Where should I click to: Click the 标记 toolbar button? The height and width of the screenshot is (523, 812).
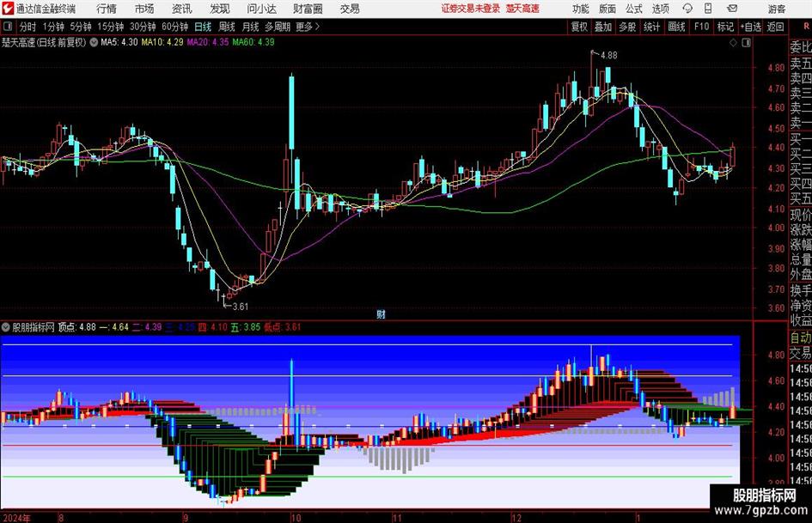725,27
